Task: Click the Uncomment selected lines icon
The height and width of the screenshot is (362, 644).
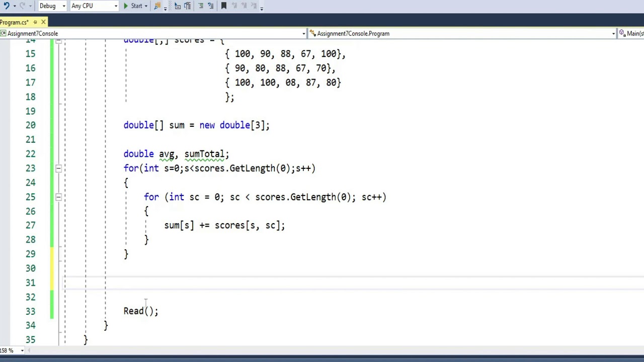Action: click(211, 6)
